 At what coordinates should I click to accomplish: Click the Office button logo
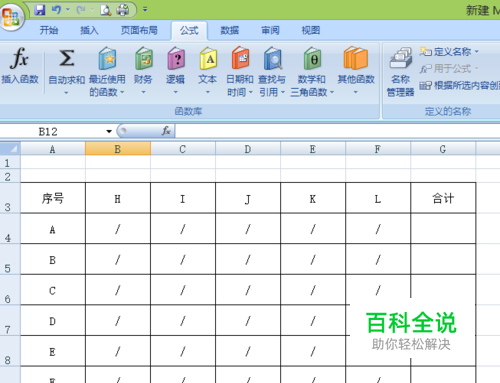pyautogui.click(x=11, y=17)
